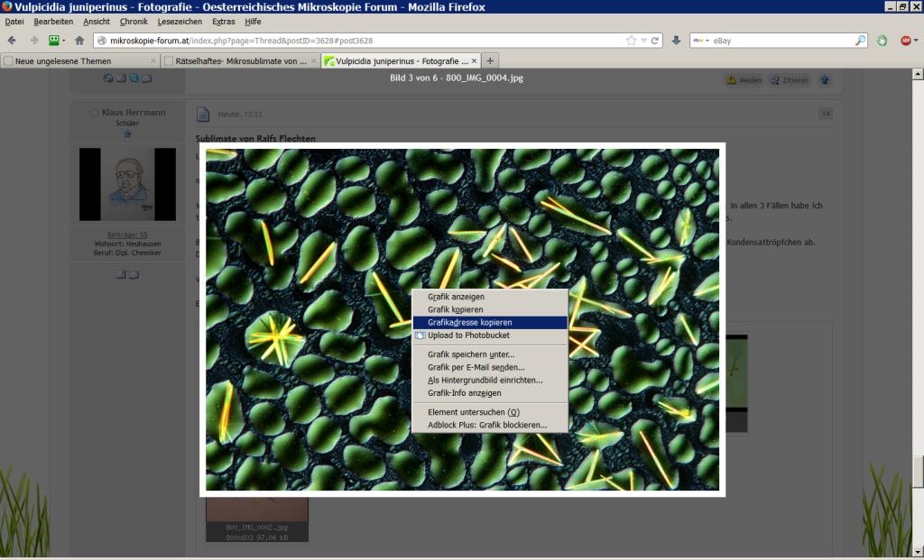Close the Vulpicidia juniperinus tab
The image size is (924, 560).
click(472, 61)
